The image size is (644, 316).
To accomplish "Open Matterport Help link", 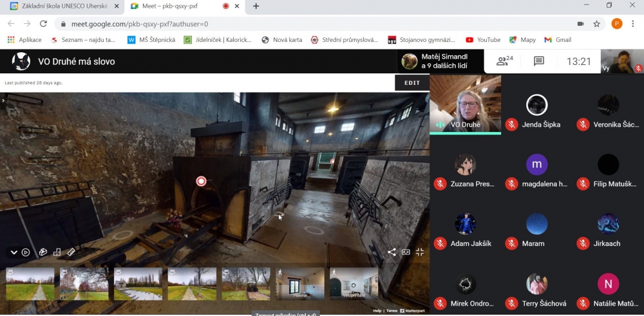I will coord(377,311).
